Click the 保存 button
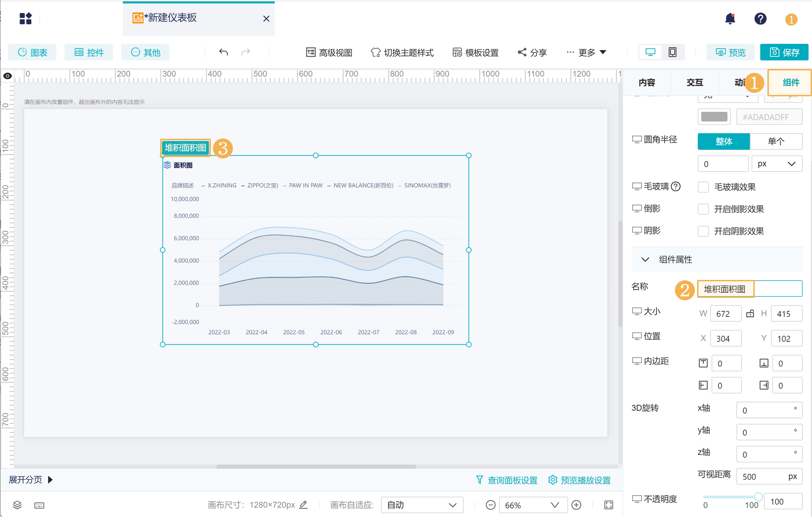812x517 pixels. pyautogui.click(x=784, y=52)
